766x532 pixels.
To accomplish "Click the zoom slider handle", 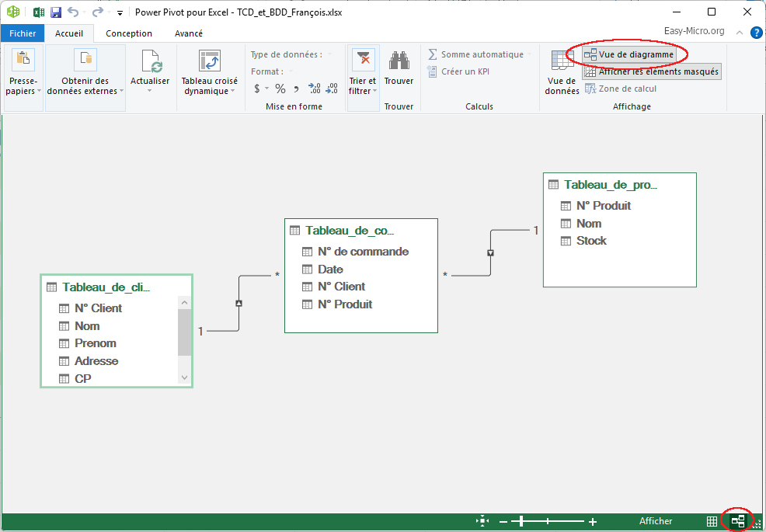I will pyautogui.click(x=521, y=522).
